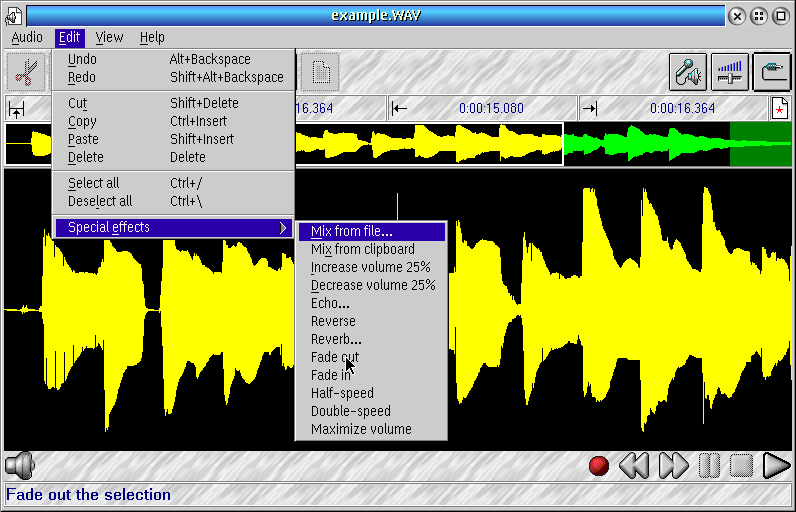The image size is (796, 512).
Task: Close the example.WAV window
Action: (x=737, y=16)
